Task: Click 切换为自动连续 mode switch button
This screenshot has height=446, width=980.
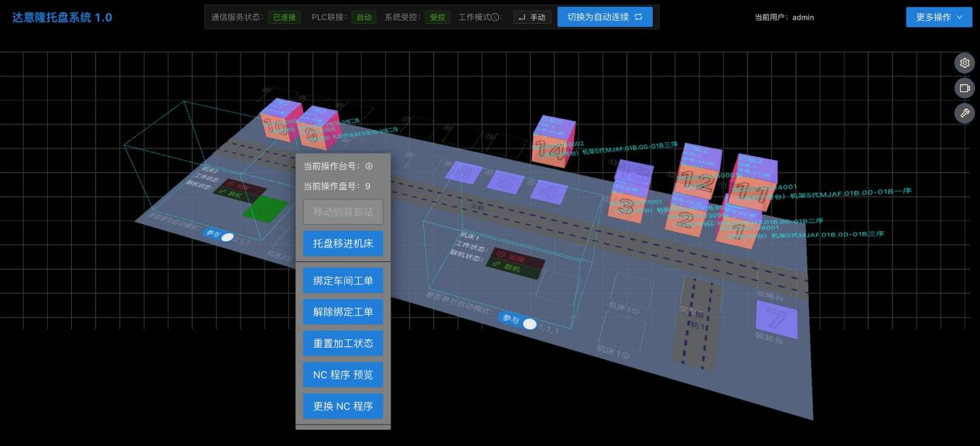Action: click(x=605, y=17)
